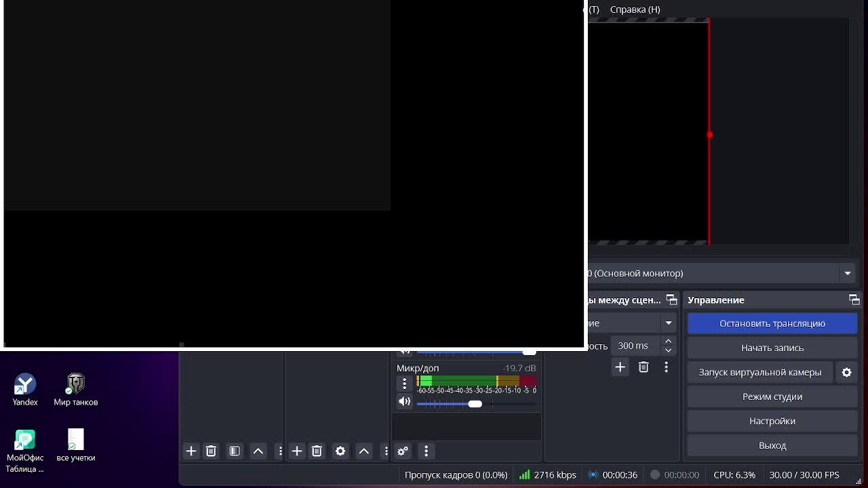Move source up with arrow icon
The width and height of the screenshot is (868, 488).
(364, 451)
